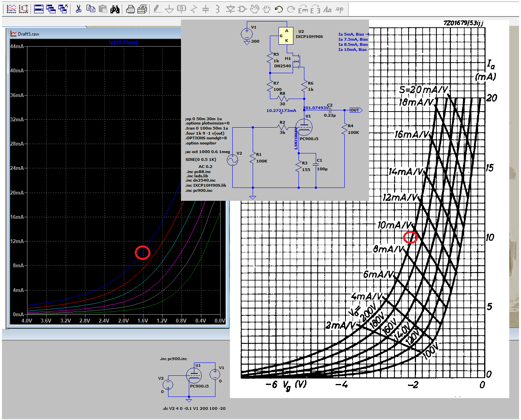This screenshot has width=521, height=420.
Task: Click the Mirror component icon
Action: point(315,9)
